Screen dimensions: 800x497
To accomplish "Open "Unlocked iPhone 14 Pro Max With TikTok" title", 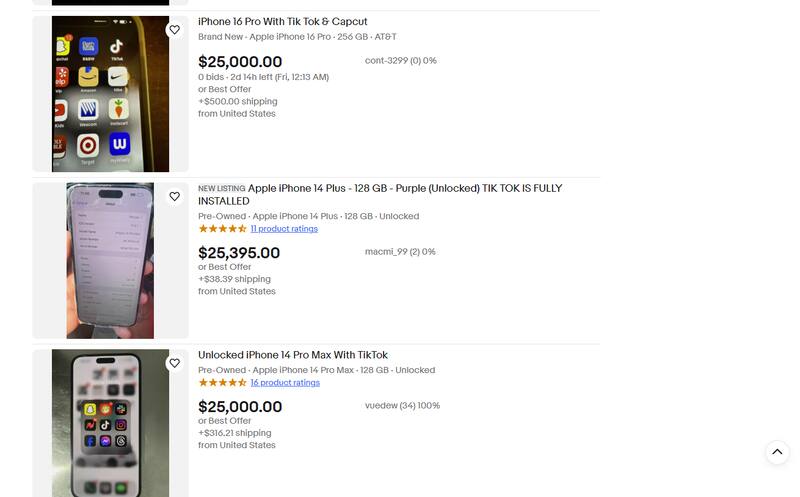I will tap(292, 355).
